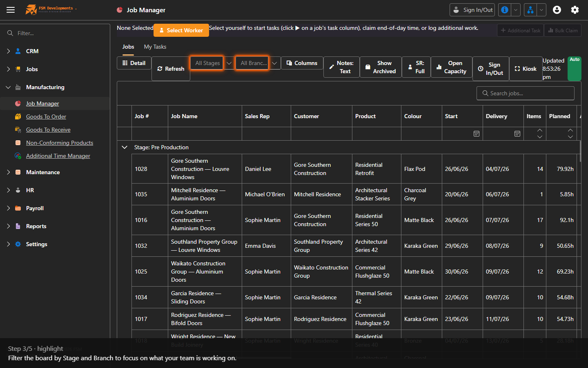The width and height of the screenshot is (588, 368).
Task: Open Goods To Order in sidebar
Action: pos(46,117)
